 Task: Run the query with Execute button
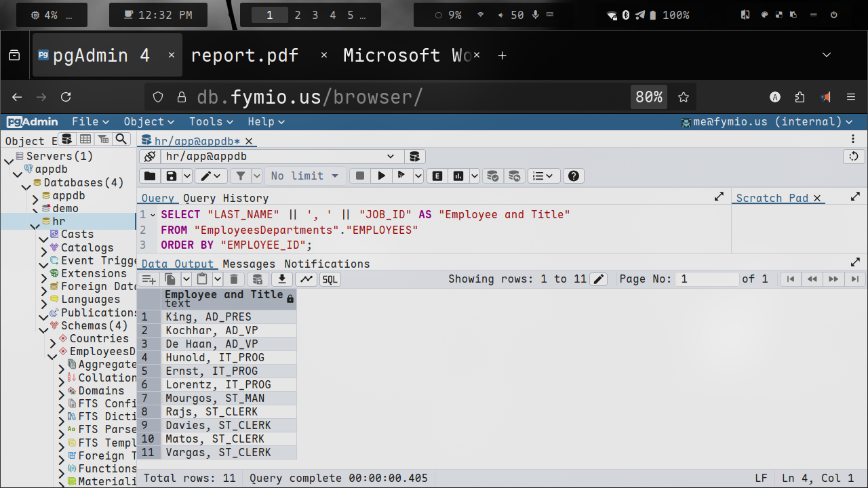click(x=382, y=176)
